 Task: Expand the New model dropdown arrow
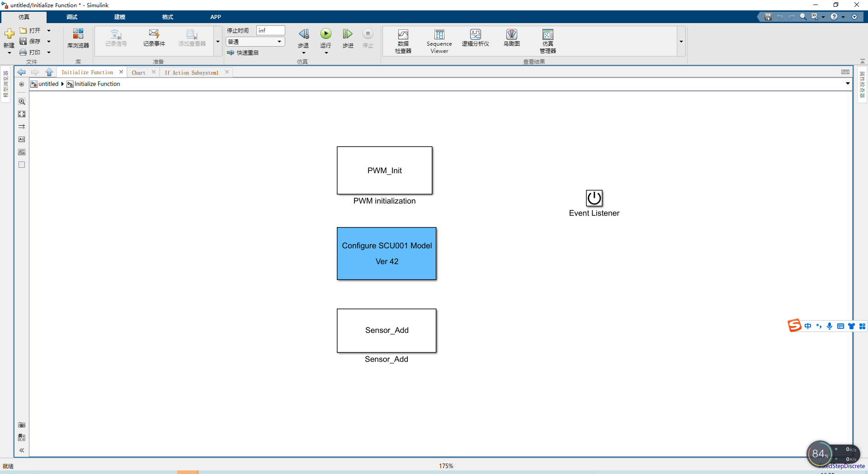(9, 53)
